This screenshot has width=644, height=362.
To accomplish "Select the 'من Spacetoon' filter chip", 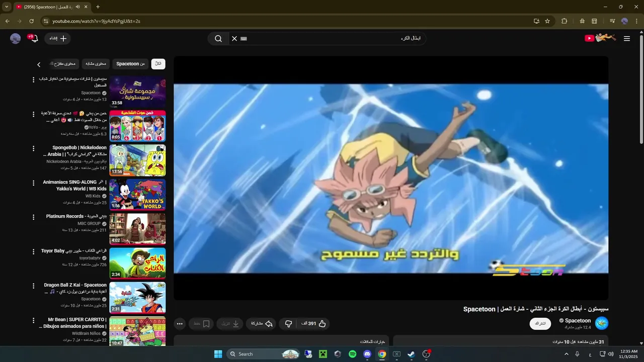I will 130,64.
